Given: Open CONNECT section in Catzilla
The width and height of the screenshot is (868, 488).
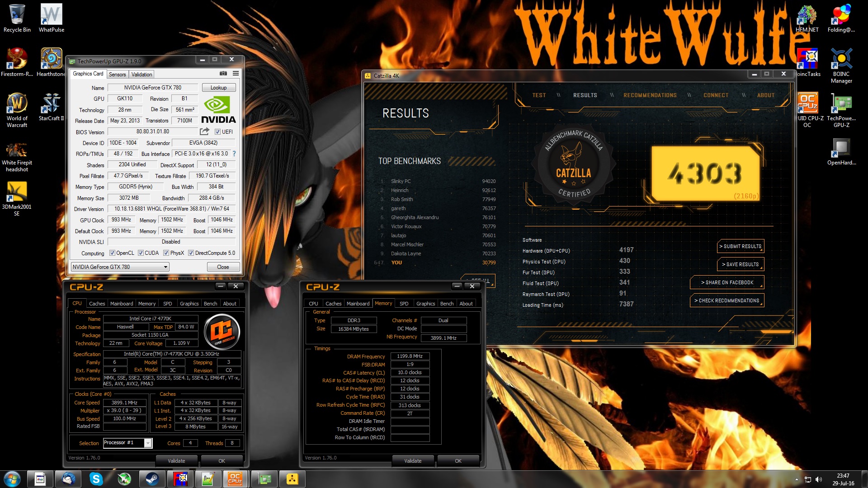Looking at the screenshot, I should (x=716, y=95).
